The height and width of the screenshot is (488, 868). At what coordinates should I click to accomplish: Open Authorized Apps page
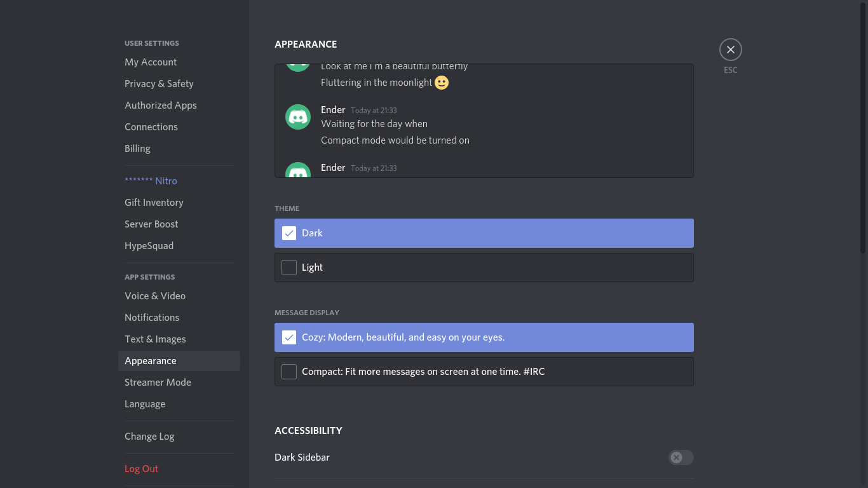(x=179, y=105)
